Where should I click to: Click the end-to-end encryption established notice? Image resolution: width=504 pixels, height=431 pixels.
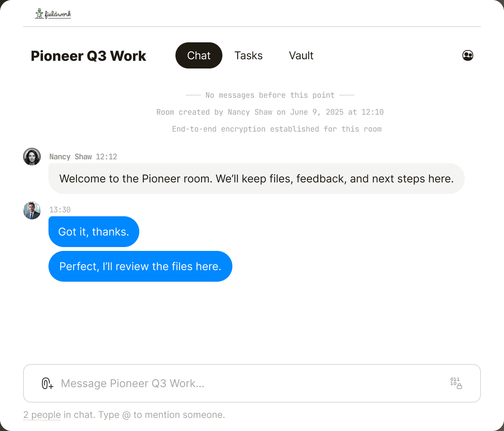pos(277,129)
